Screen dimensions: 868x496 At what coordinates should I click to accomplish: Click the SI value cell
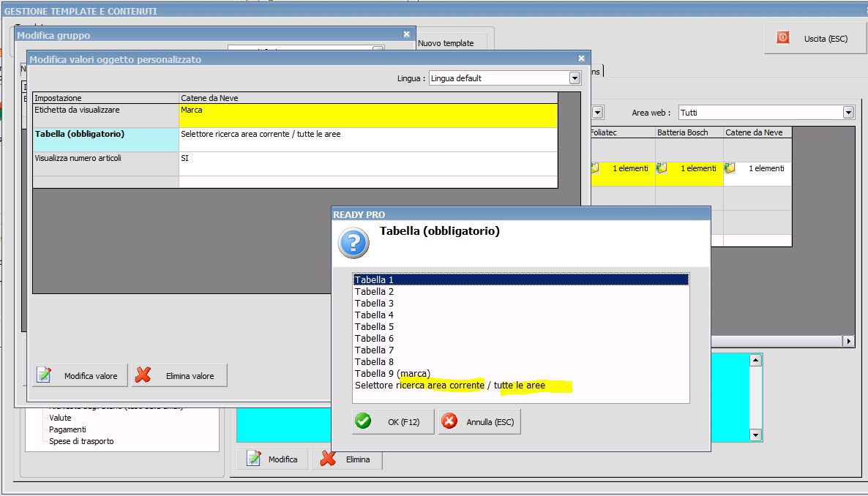coord(368,164)
